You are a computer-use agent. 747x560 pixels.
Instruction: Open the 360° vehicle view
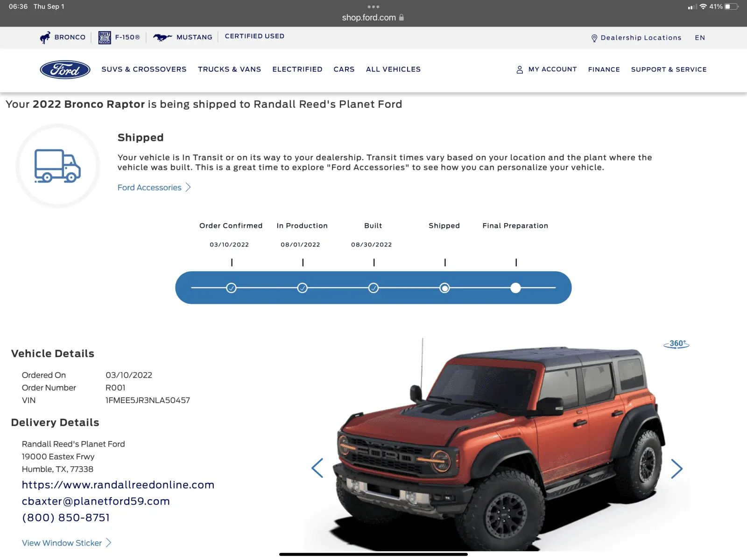tap(677, 344)
